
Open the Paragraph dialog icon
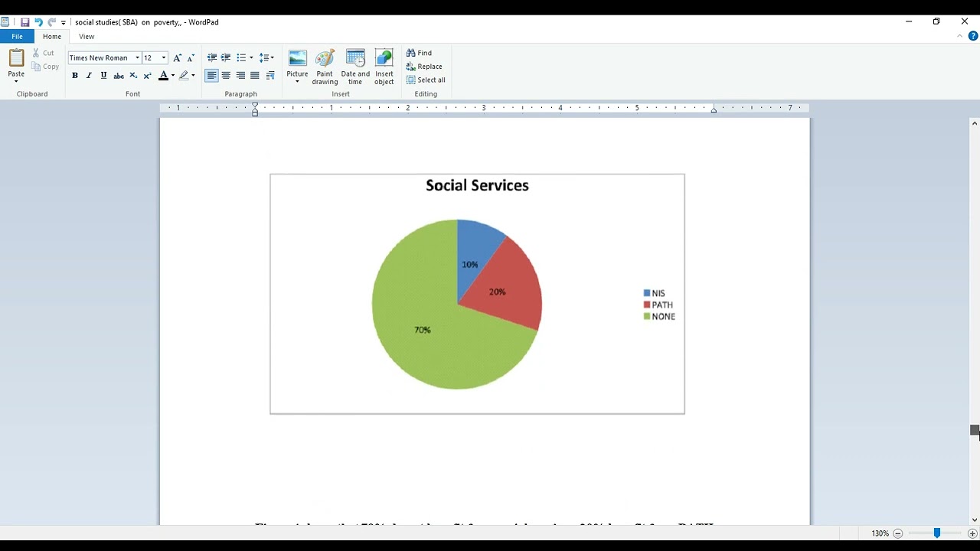tap(270, 76)
